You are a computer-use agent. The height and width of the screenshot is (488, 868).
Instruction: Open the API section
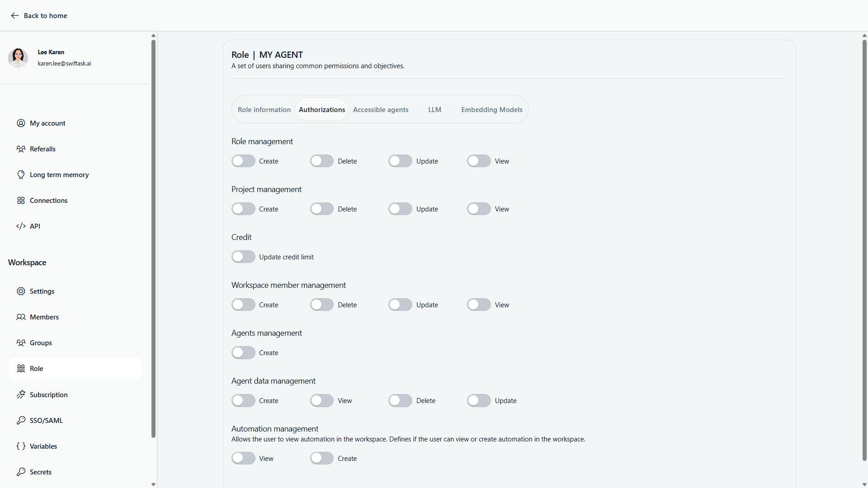pos(35,226)
